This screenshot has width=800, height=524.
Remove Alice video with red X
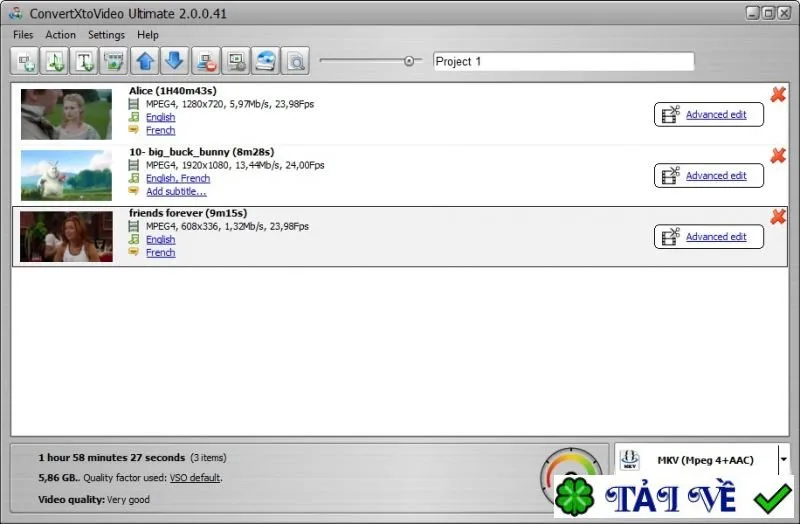tap(778, 94)
